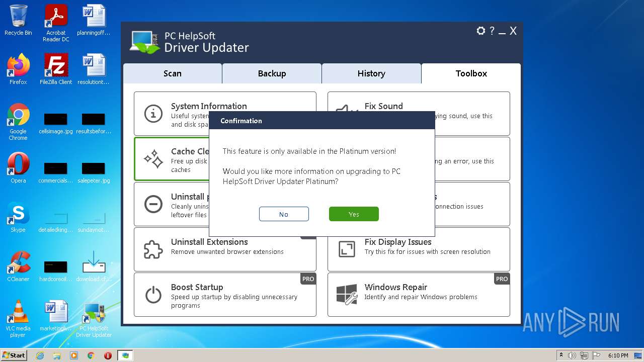Viewport: 644px width, 362px height.
Task: Open Opera desktop shortcut
Action: pyautogui.click(x=18, y=168)
